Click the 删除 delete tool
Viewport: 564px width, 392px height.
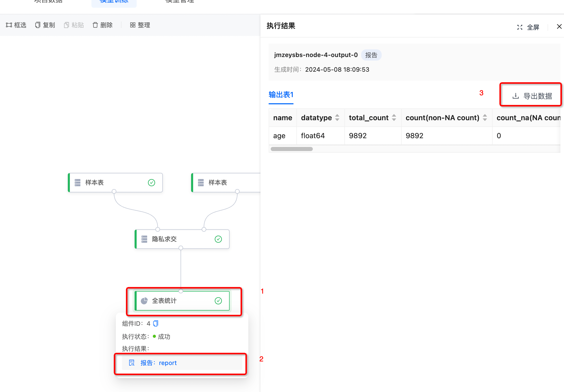coord(102,25)
